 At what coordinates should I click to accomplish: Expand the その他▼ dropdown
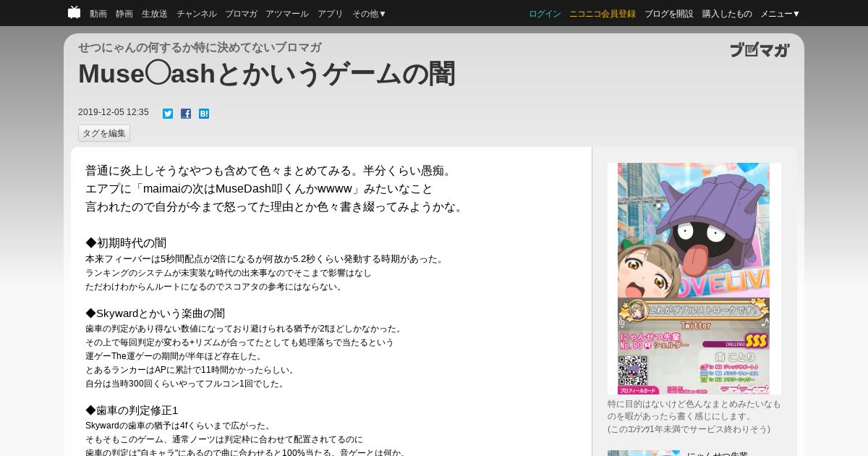370,14
